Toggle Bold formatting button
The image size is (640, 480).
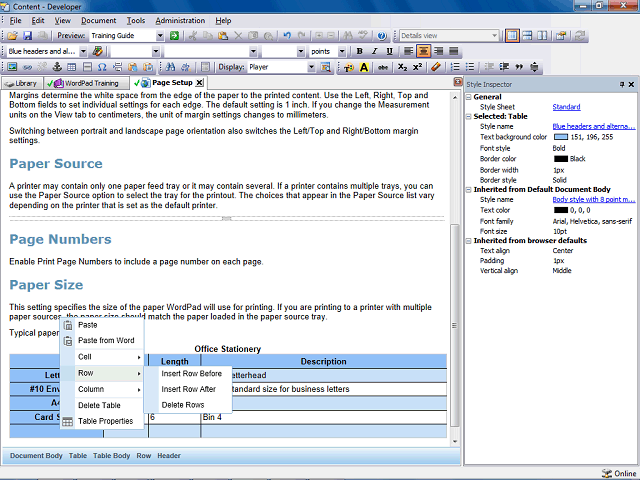tap(359, 51)
